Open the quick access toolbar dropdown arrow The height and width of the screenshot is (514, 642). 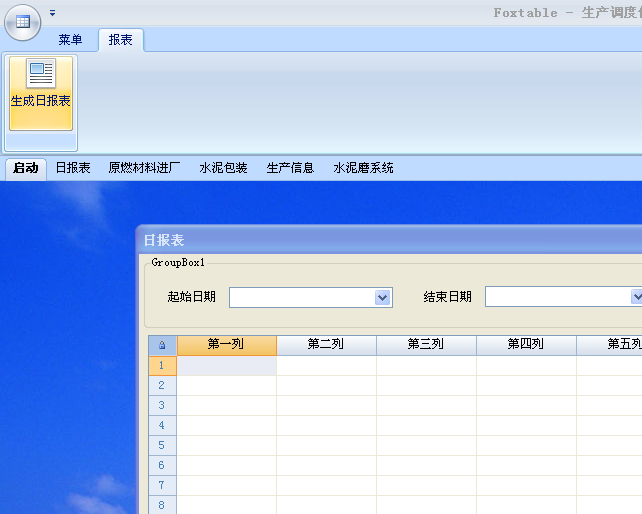point(52,13)
